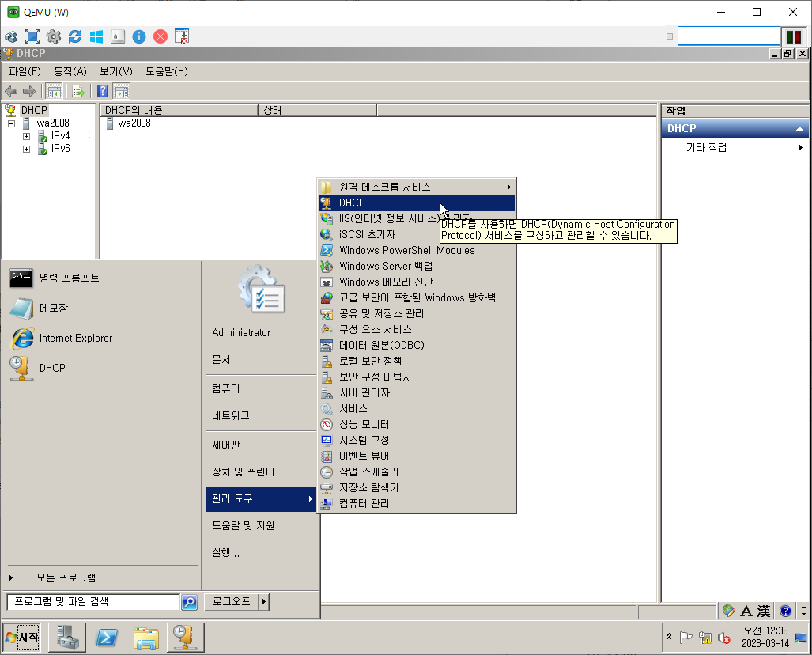Click the DHCP taskbar button
The width and height of the screenshot is (812, 655).
[x=185, y=638]
